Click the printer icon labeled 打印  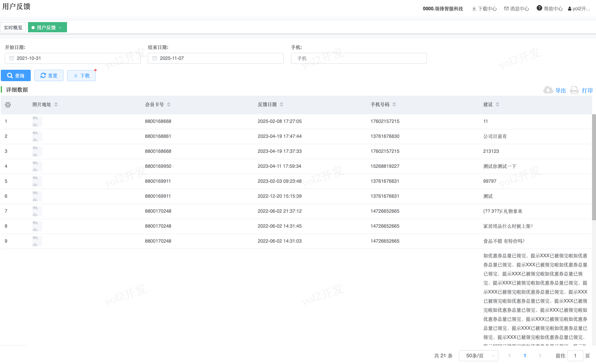click(x=575, y=90)
